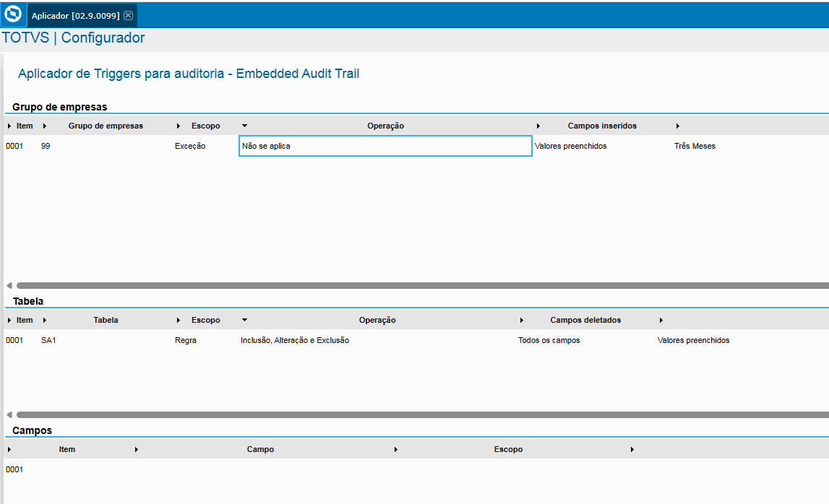Click the 99 value under Grupo de empresas

coord(46,145)
